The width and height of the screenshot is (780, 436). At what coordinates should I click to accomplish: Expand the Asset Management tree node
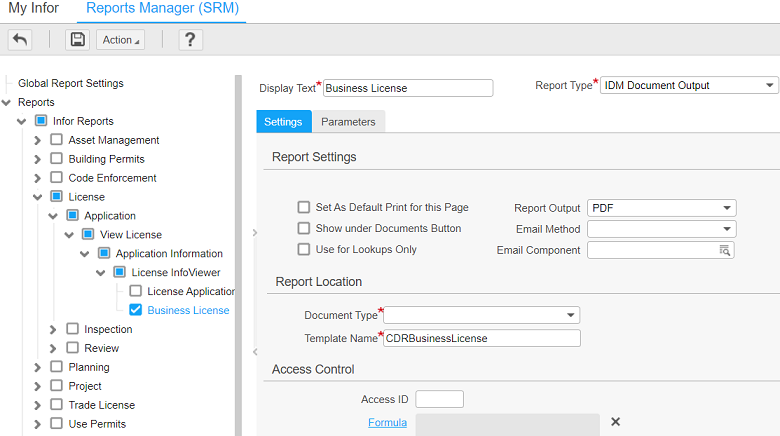point(38,140)
